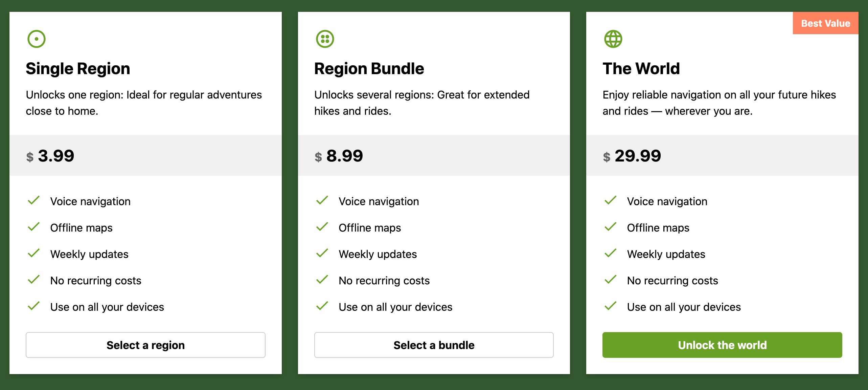Click the $3.99 price
This screenshot has height=390, width=868.
(50, 156)
